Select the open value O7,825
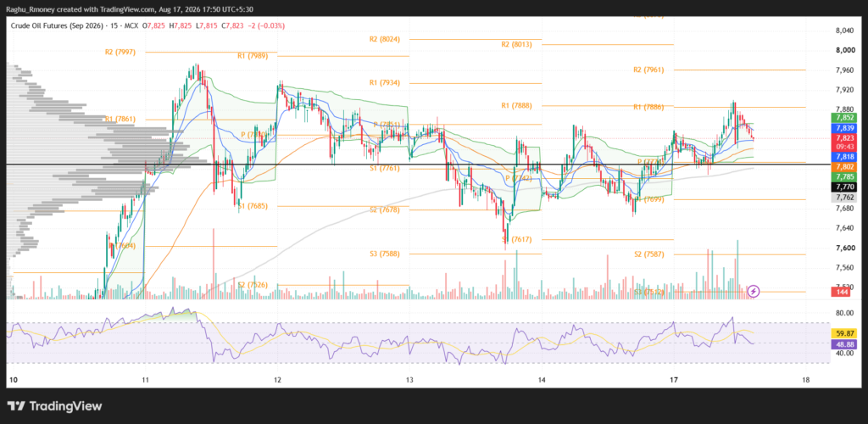868x424 pixels. pyautogui.click(x=153, y=26)
